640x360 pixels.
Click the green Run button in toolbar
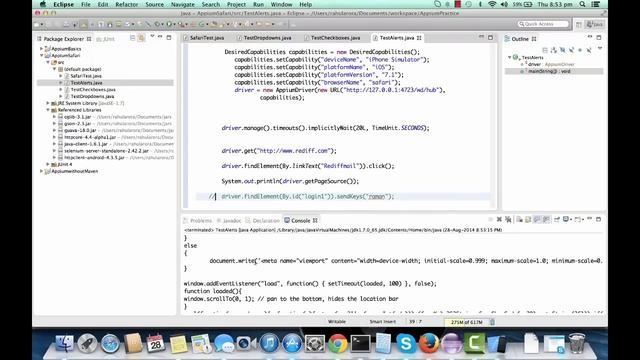click(169, 24)
